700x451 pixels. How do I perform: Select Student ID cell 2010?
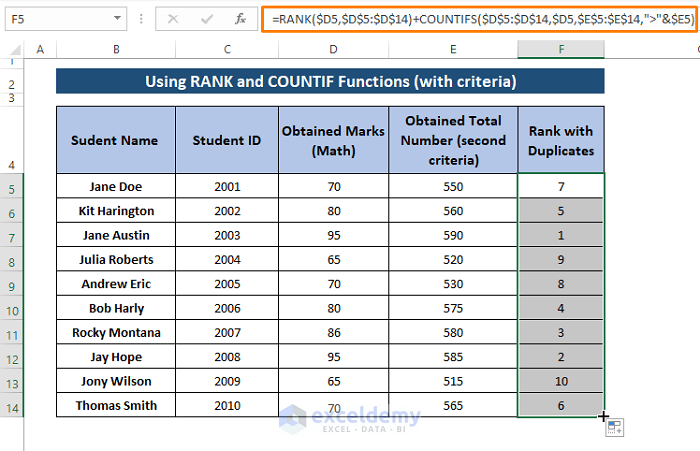click(227, 405)
